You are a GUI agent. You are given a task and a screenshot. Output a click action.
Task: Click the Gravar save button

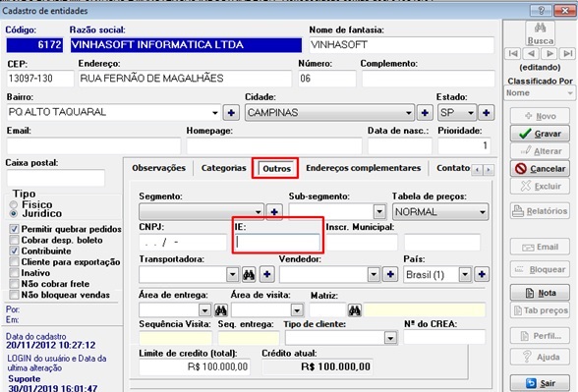540,134
